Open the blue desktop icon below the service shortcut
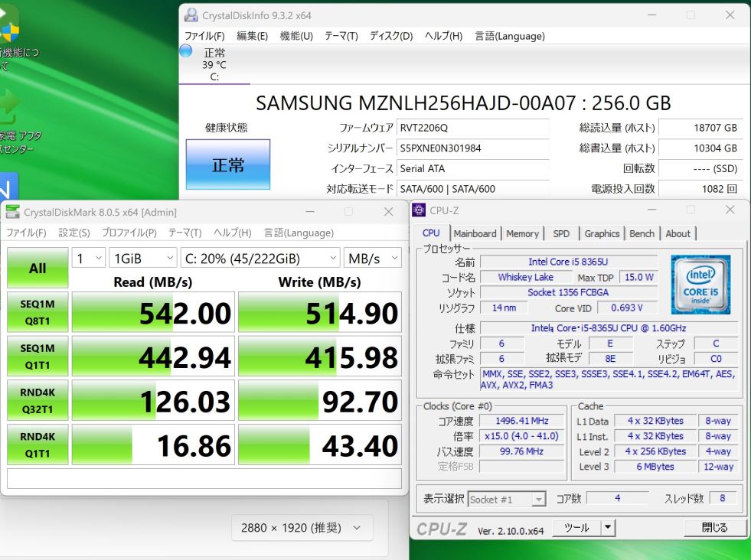This screenshot has width=751, height=560. point(8,187)
